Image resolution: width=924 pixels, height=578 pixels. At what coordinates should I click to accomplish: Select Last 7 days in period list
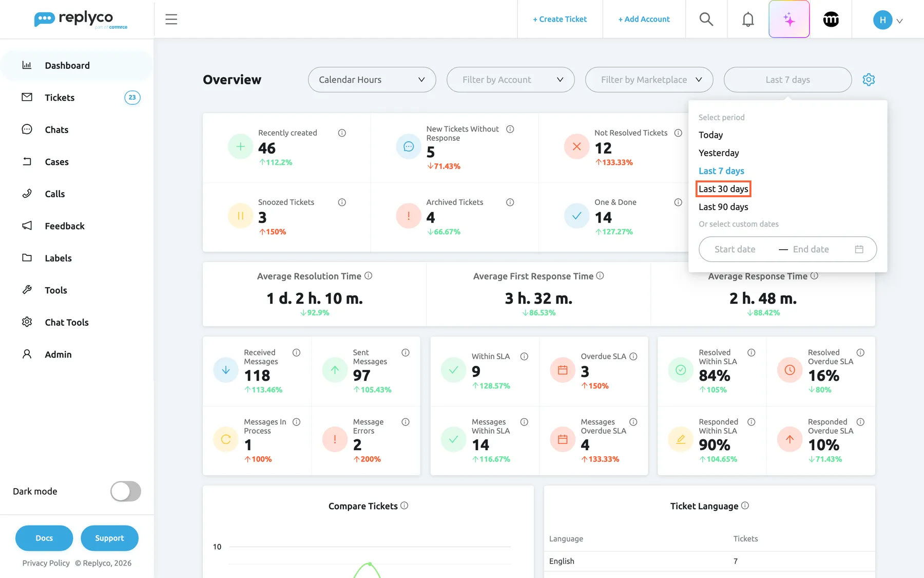pyautogui.click(x=721, y=171)
